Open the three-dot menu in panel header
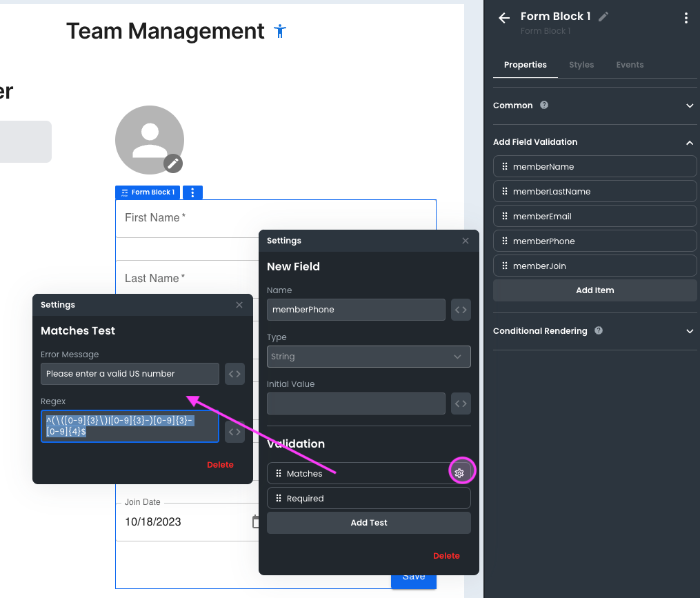Image resolution: width=700 pixels, height=598 pixels. point(686,18)
